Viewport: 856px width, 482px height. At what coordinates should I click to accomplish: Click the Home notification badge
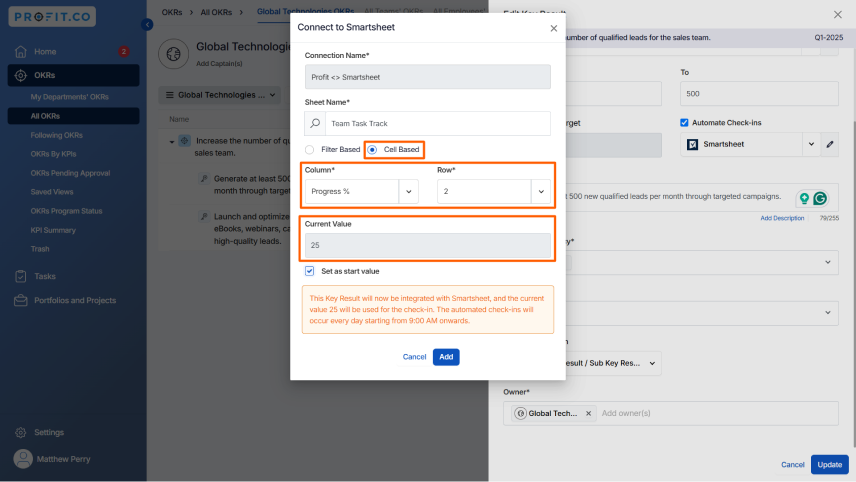[x=124, y=51]
